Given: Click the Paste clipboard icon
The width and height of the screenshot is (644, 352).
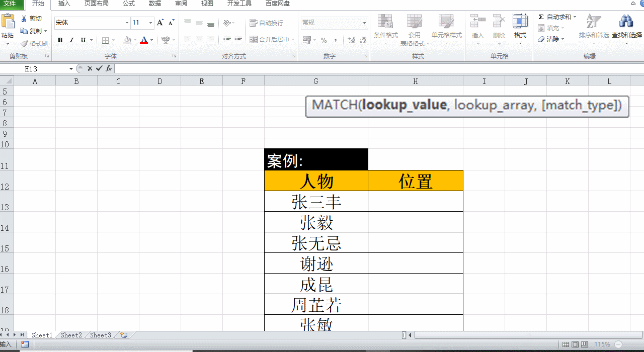Looking at the screenshot, I should coord(8,21).
